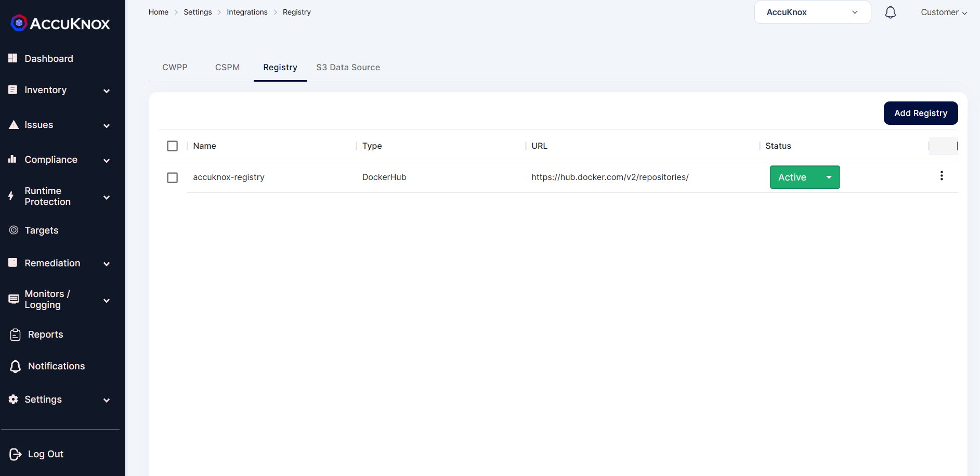Image resolution: width=980 pixels, height=476 pixels.
Task: Click the Runtime Protection lightning icon
Action: tap(11, 196)
